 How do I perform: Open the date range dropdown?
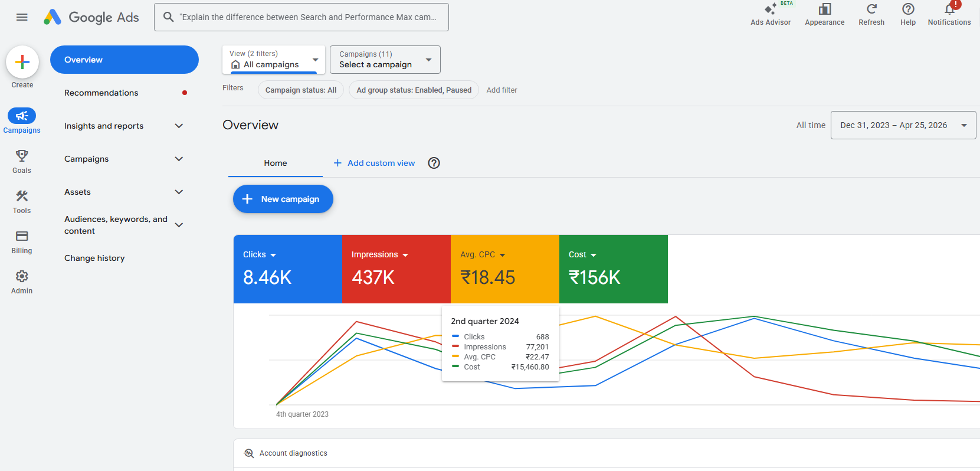pyautogui.click(x=903, y=125)
